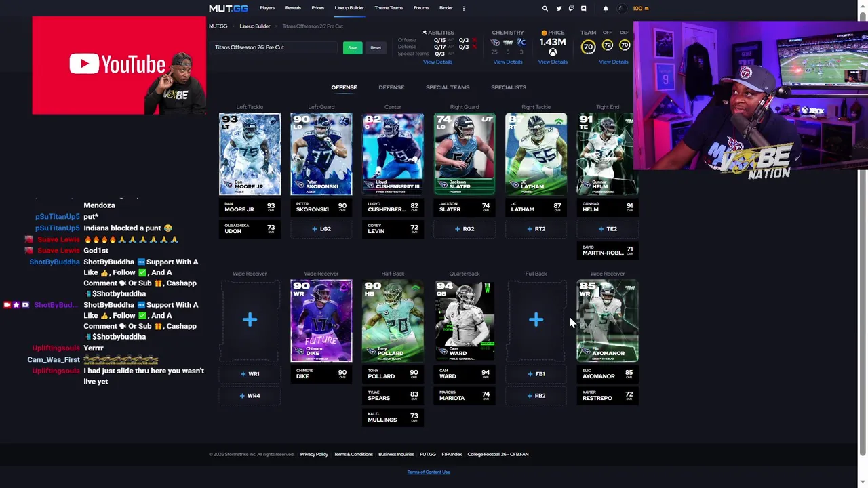
Task: Click the DEF 70 rating badge
Action: point(625,45)
